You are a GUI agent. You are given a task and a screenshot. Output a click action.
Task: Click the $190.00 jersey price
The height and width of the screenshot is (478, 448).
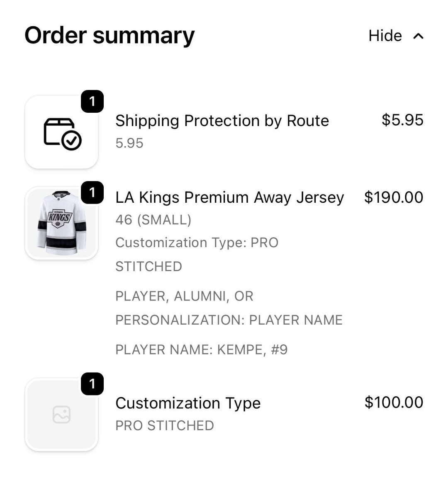[394, 197]
